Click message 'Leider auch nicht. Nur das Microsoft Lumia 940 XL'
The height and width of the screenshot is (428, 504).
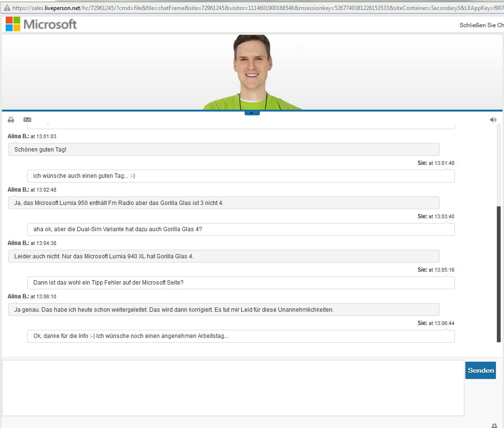point(224,256)
